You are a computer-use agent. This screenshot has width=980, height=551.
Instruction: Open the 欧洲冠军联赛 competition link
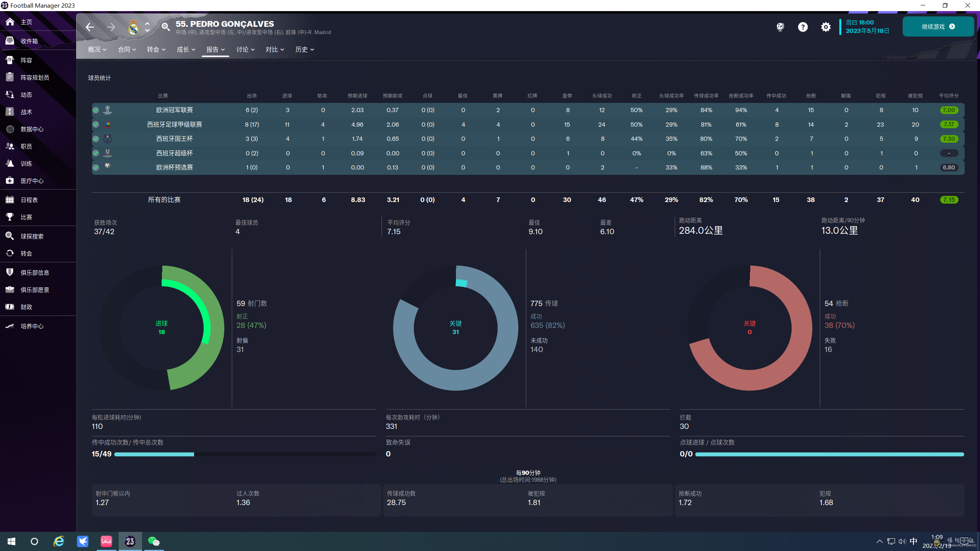pyautogui.click(x=175, y=110)
